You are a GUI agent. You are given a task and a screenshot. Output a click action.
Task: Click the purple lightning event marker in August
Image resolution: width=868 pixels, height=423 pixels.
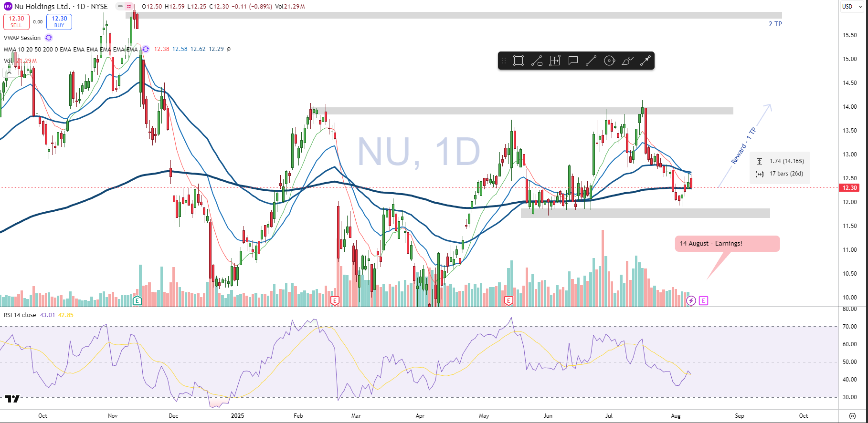coord(691,300)
